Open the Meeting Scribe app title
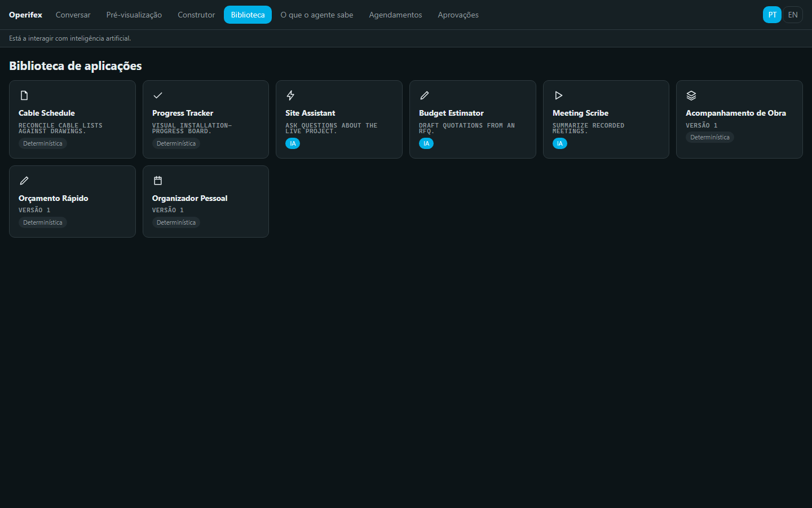The image size is (812, 508). 580,113
